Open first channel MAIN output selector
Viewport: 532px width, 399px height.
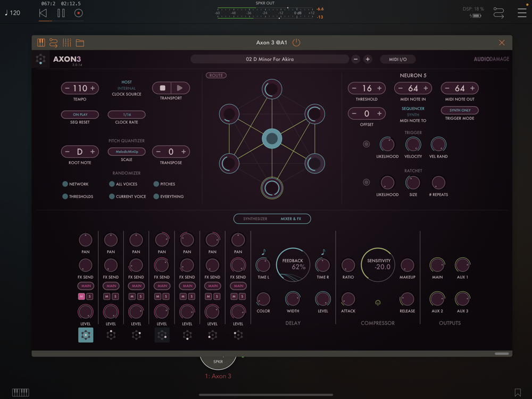click(x=86, y=286)
